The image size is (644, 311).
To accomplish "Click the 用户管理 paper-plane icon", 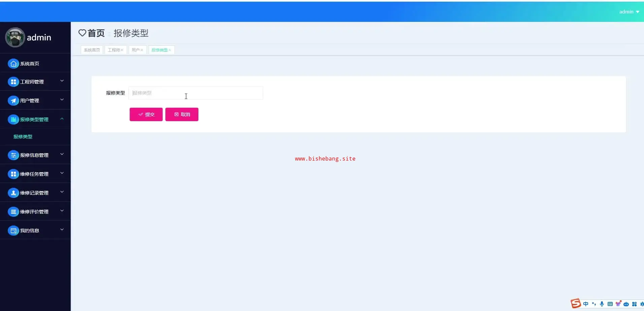I will coord(13,101).
